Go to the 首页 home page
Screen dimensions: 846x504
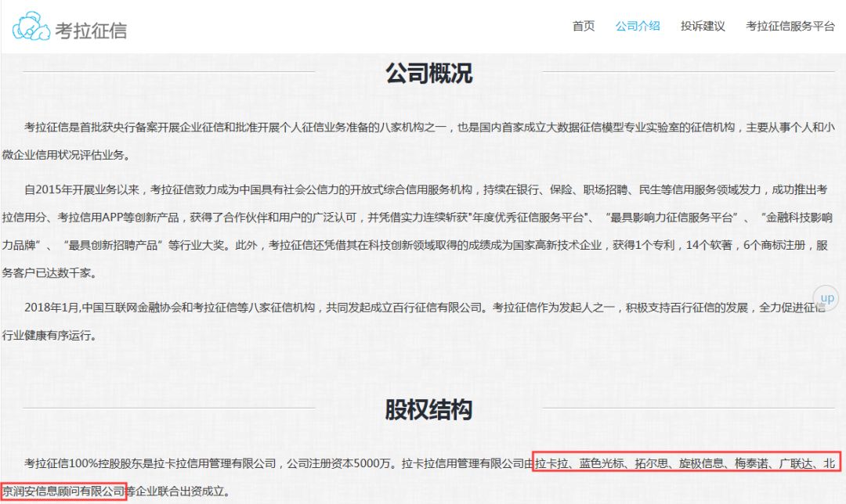583,26
